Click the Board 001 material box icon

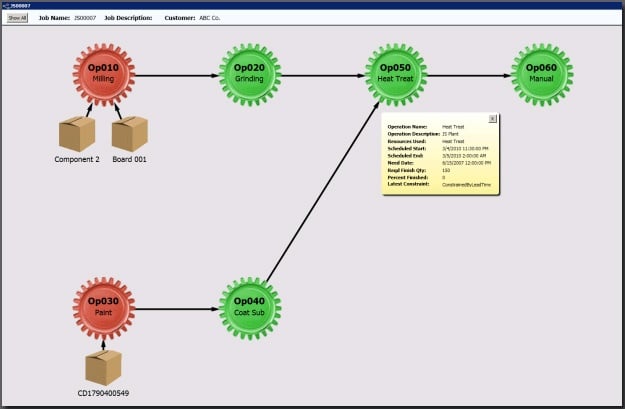click(x=129, y=134)
